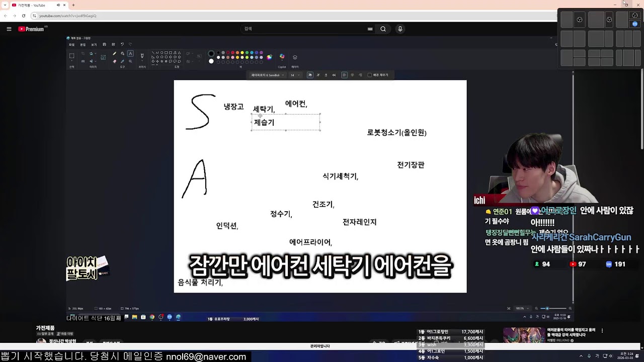
Task: Click the Chrome icon in recorded taskbar
Action: 152,317
